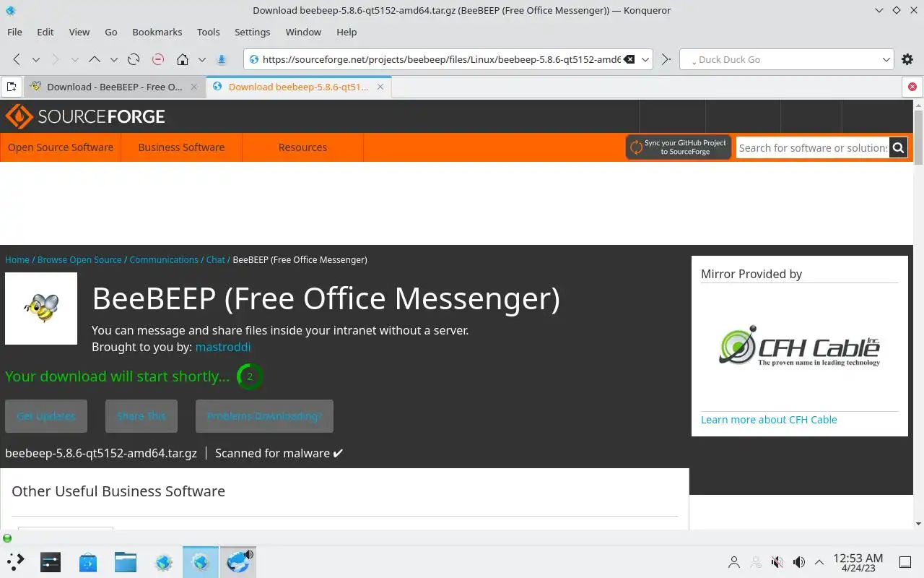Click the Share This button

pos(141,416)
